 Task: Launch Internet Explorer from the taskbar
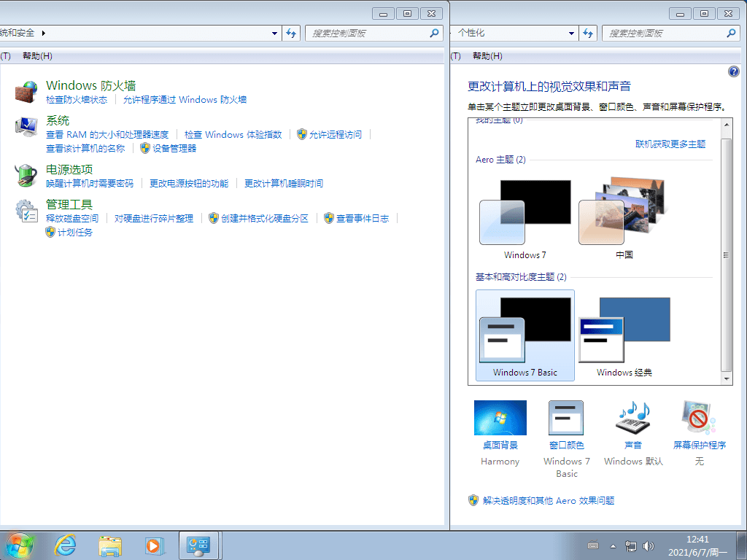(x=65, y=545)
